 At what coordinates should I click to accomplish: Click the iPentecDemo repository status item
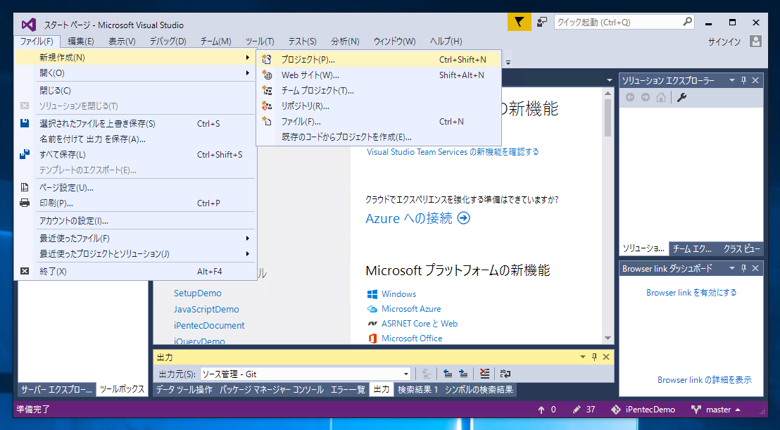pos(643,410)
